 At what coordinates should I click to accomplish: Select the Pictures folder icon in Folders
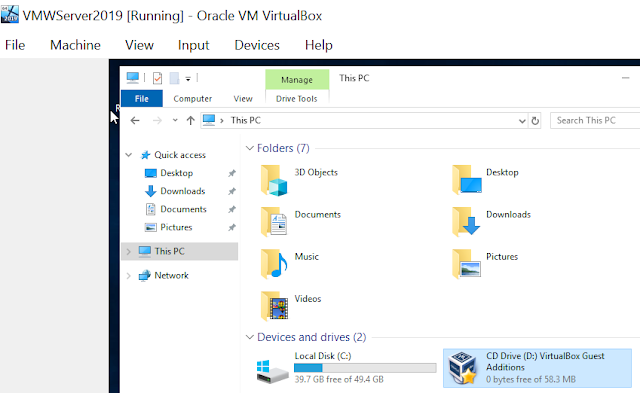(x=467, y=264)
